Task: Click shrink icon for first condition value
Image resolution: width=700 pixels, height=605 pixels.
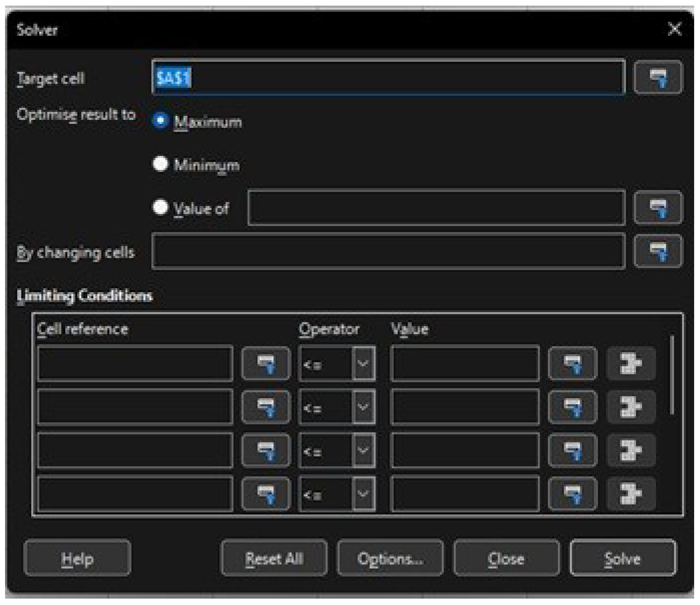Action: coord(572,363)
